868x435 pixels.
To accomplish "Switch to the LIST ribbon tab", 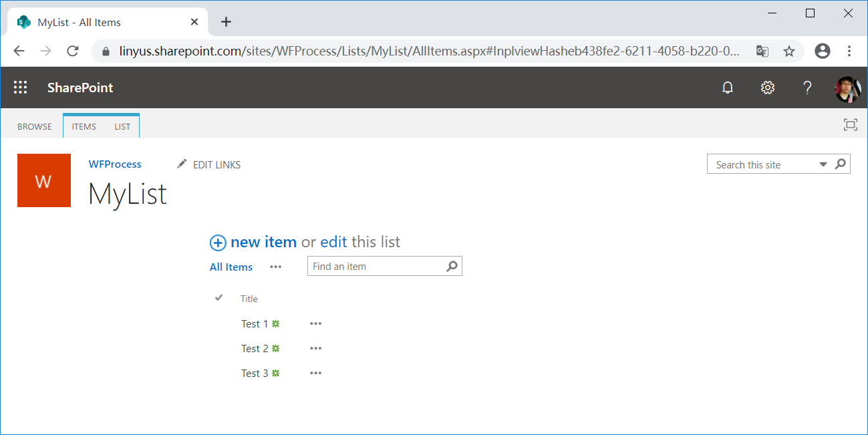I will pyautogui.click(x=122, y=126).
